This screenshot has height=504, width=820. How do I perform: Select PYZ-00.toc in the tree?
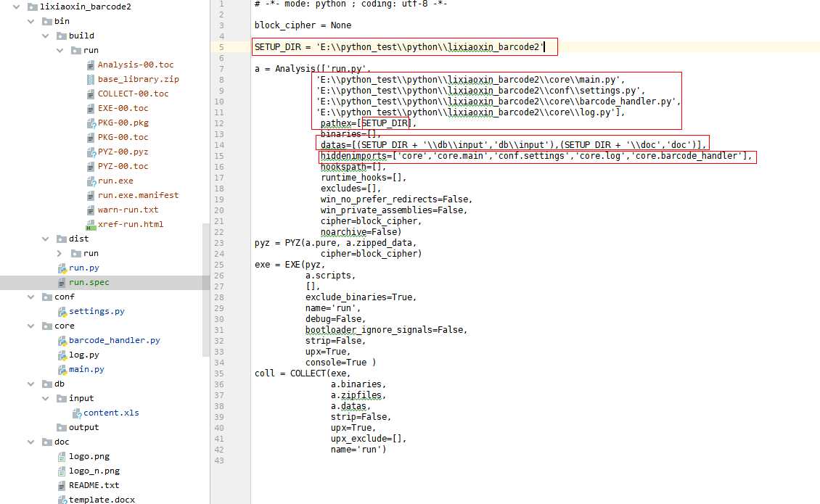[x=123, y=166]
